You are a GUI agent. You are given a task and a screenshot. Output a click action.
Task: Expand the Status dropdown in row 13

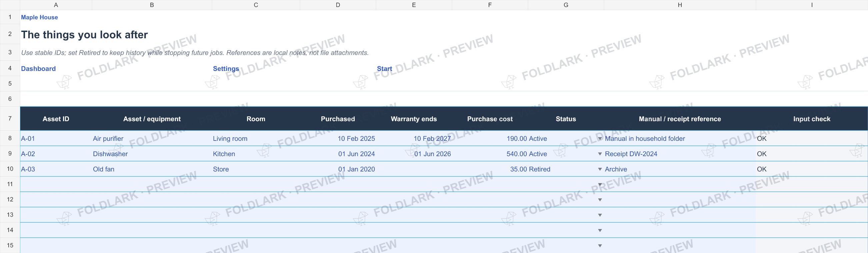click(600, 215)
